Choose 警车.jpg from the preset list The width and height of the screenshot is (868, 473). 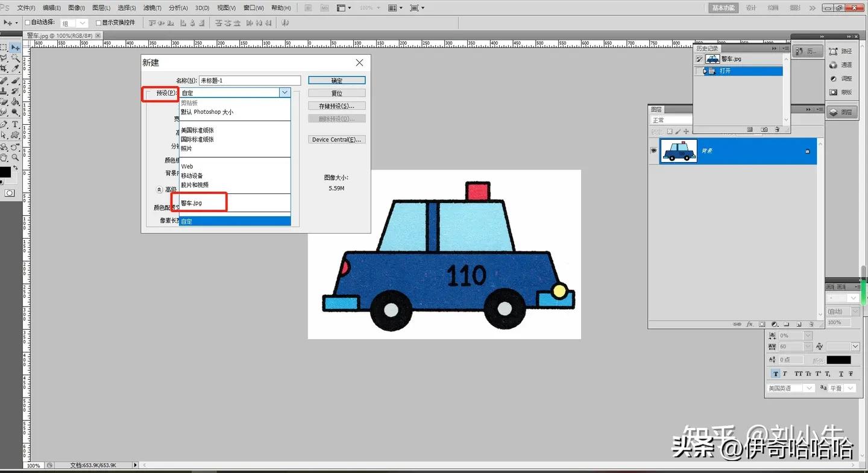(192, 203)
